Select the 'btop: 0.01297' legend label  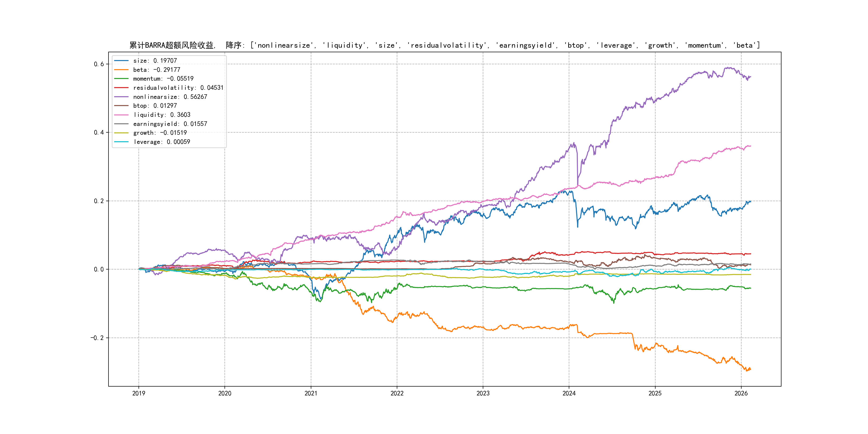155,106
